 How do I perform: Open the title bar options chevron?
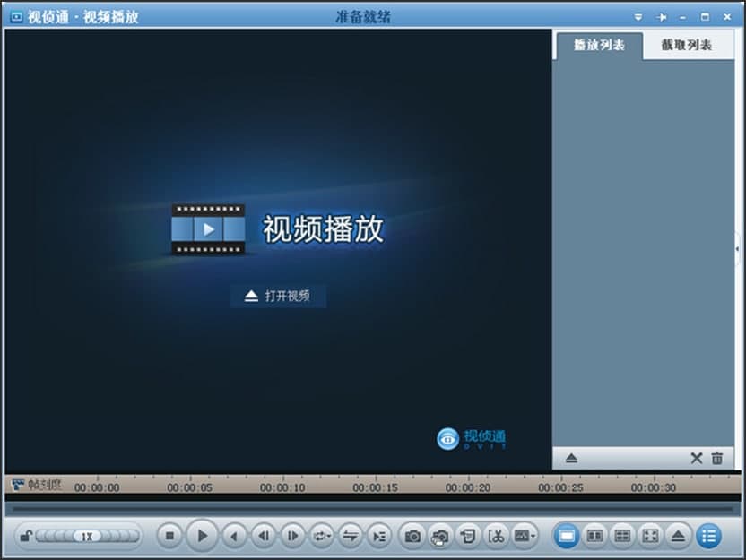[638, 15]
